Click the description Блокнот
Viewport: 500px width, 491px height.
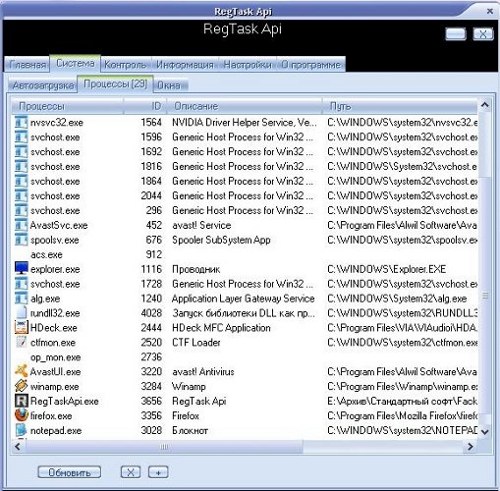190,430
